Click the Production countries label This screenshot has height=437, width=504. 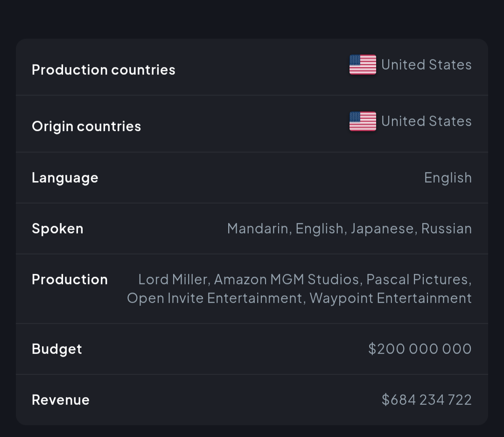click(104, 70)
